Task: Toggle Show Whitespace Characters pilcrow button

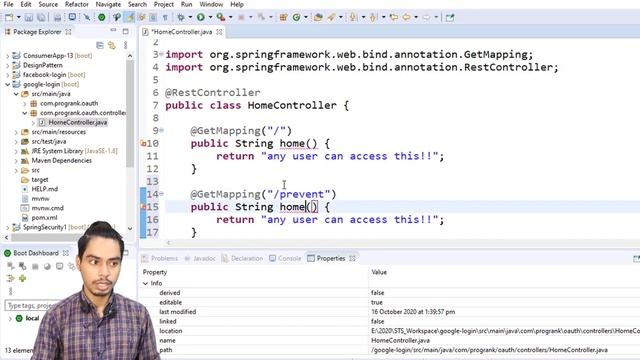Action: [165, 18]
